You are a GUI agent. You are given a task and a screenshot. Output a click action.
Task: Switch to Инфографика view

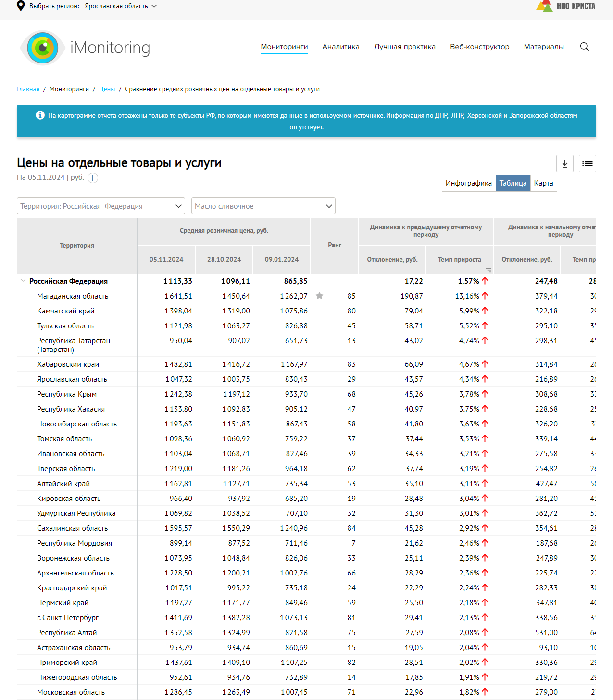[x=468, y=183]
